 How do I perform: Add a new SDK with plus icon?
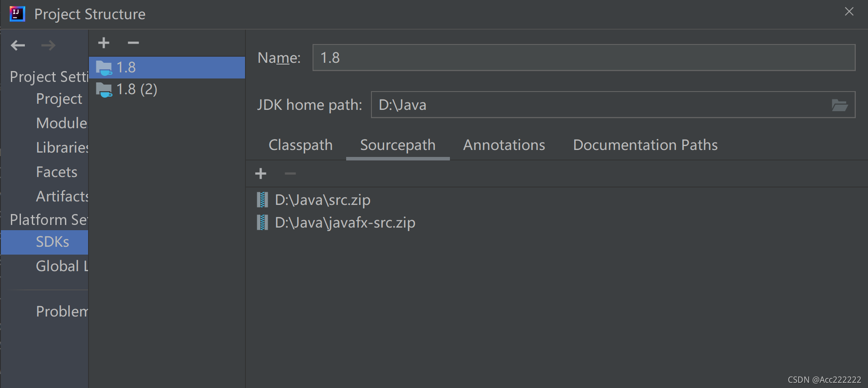click(x=104, y=43)
